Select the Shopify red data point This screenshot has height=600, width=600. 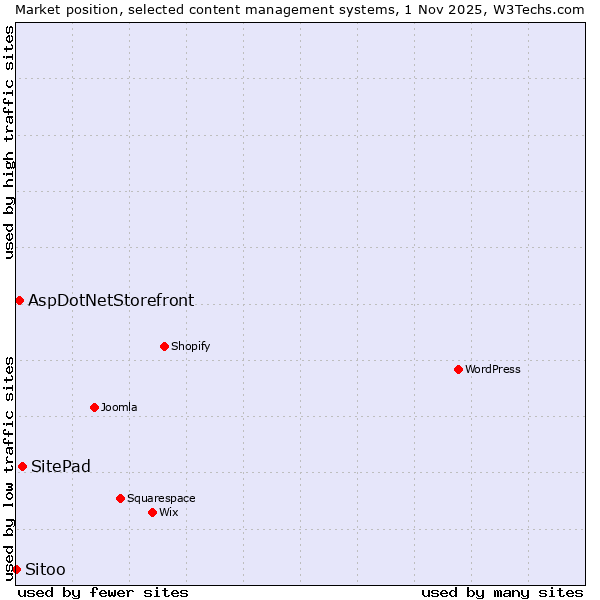pyautogui.click(x=164, y=346)
